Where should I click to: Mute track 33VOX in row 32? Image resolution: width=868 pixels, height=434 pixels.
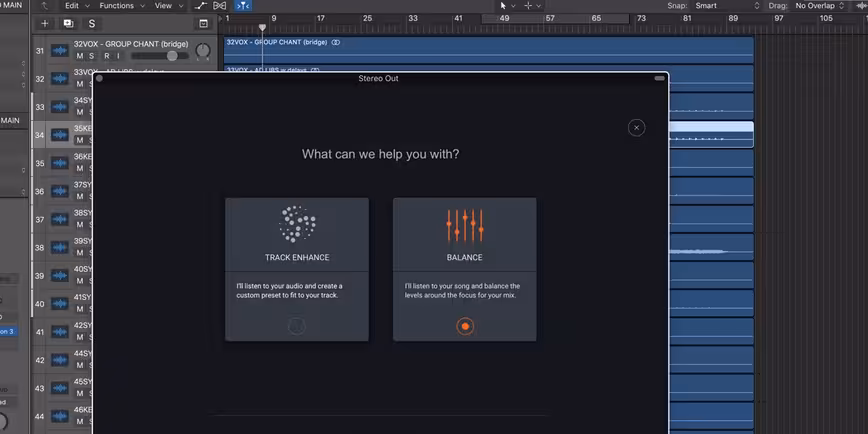pos(80,84)
